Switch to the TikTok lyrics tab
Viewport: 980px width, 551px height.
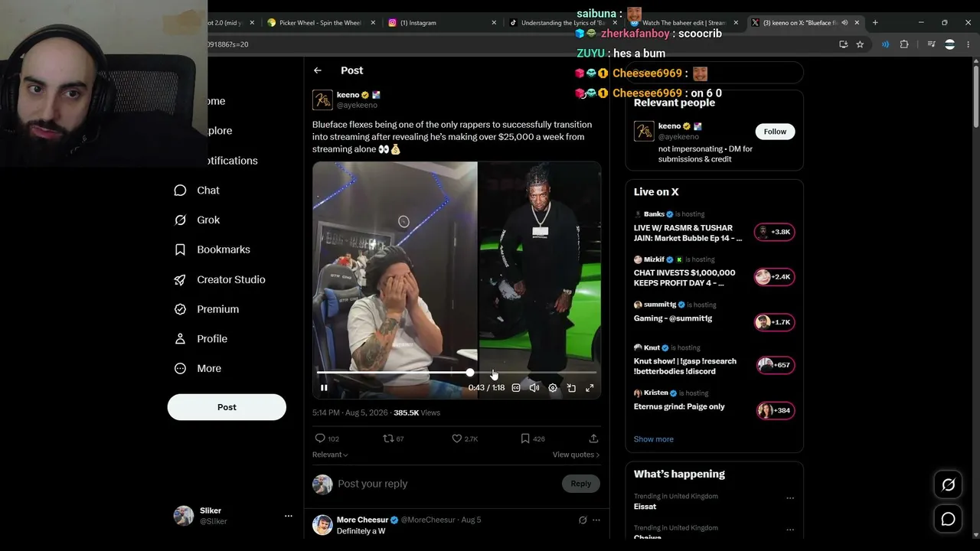[563, 23]
